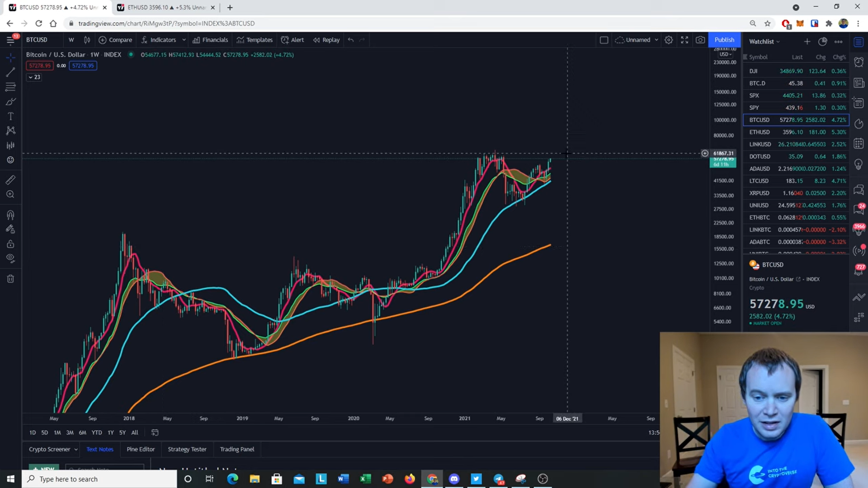This screenshot has width=868, height=488.
Task: Click the Compare symbol button
Action: pyautogui.click(x=116, y=40)
